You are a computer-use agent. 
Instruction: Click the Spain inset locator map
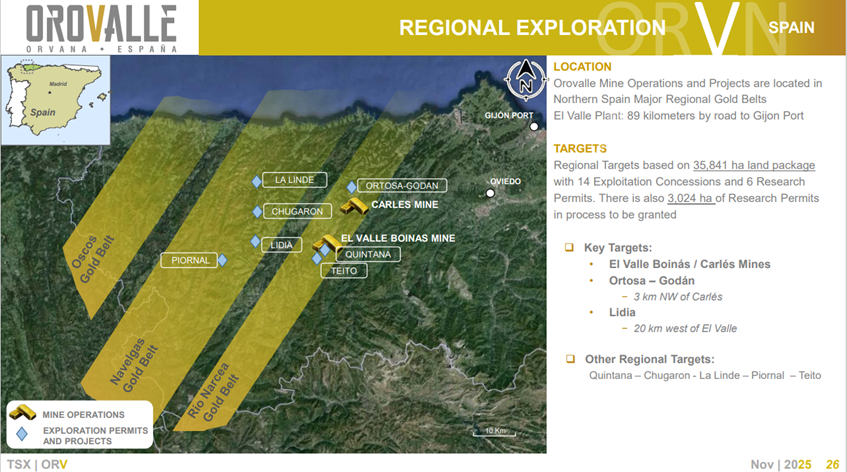pos(56,100)
